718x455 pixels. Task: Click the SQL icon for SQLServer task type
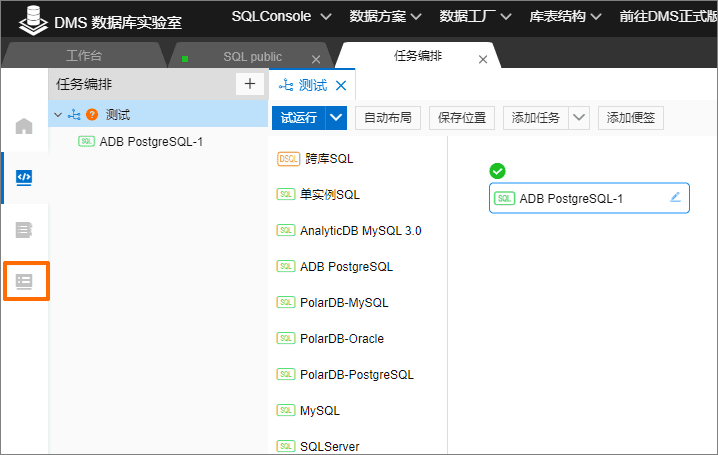[x=286, y=446]
